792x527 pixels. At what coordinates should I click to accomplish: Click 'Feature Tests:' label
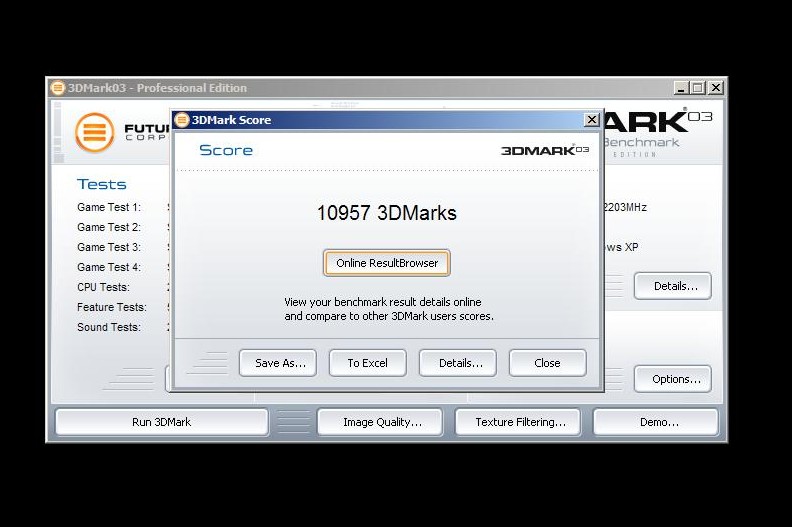tap(112, 307)
